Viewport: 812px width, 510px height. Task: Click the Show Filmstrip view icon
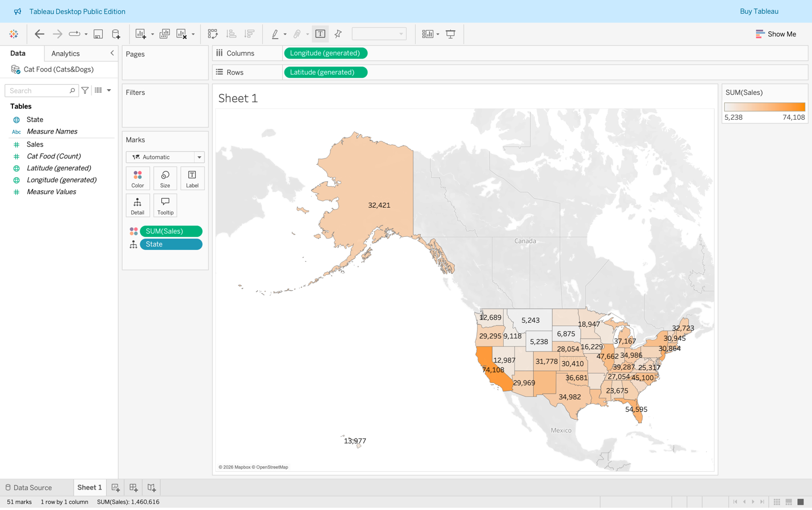tap(789, 502)
